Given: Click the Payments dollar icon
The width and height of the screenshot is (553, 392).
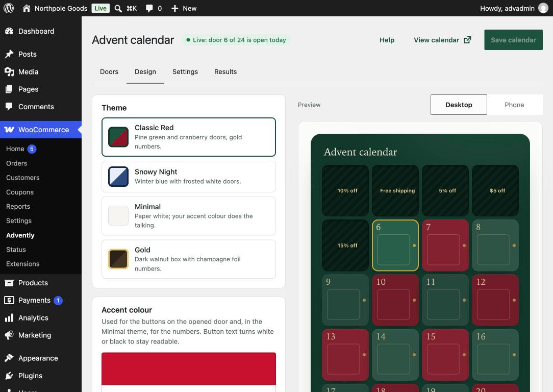Looking at the screenshot, I should click(x=9, y=300).
